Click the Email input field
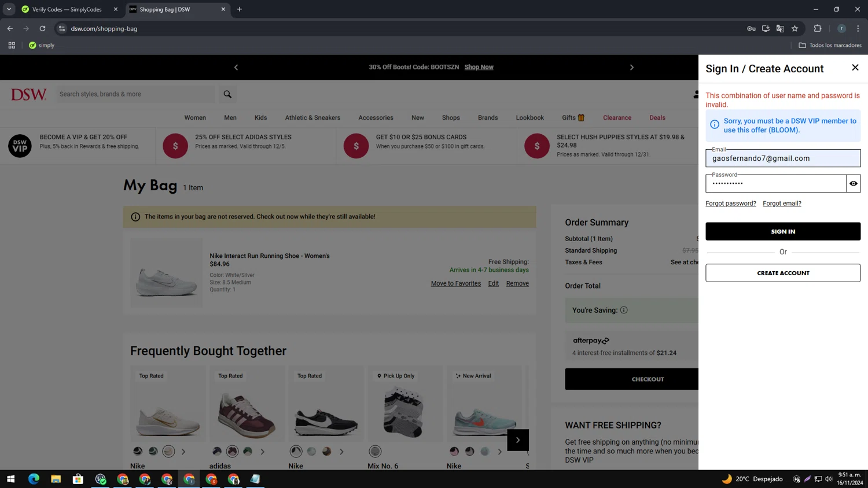The image size is (868, 488). (782, 158)
